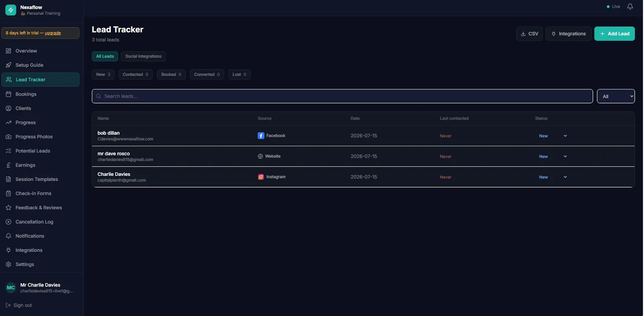Screen dimensions: 644x316
Task: Click the Cancellation Log circle-x icon
Action: point(8,222)
